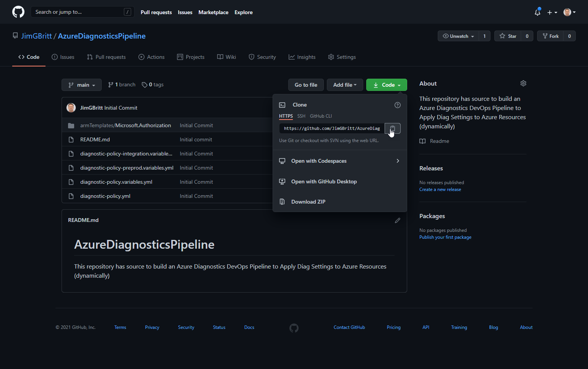Click the clone help question mark icon

coord(398,105)
